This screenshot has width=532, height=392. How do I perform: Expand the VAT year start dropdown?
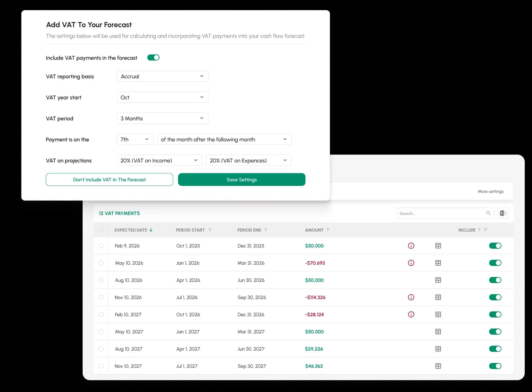coord(163,97)
